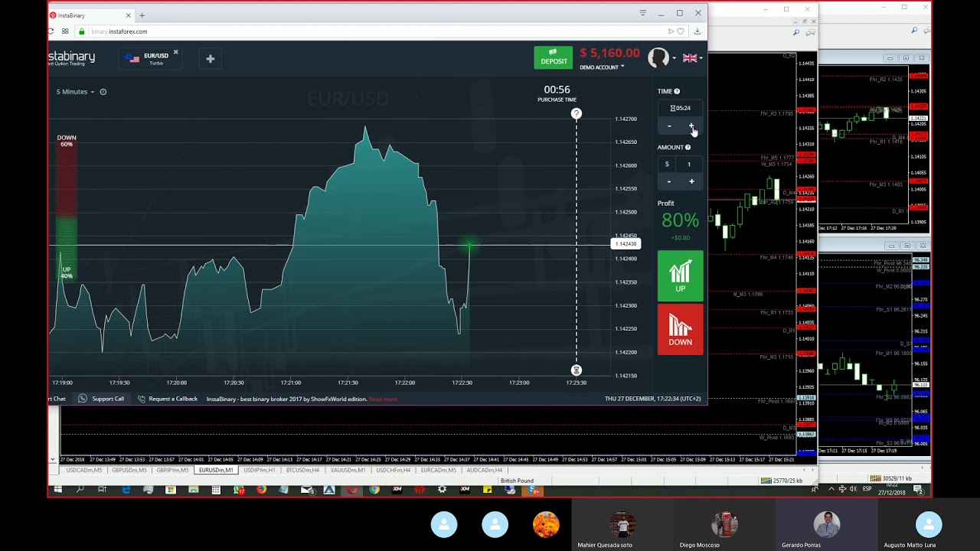The image size is (980, 551).
Task: Buy the DOWN option
Action: click(x=680, y=330)
